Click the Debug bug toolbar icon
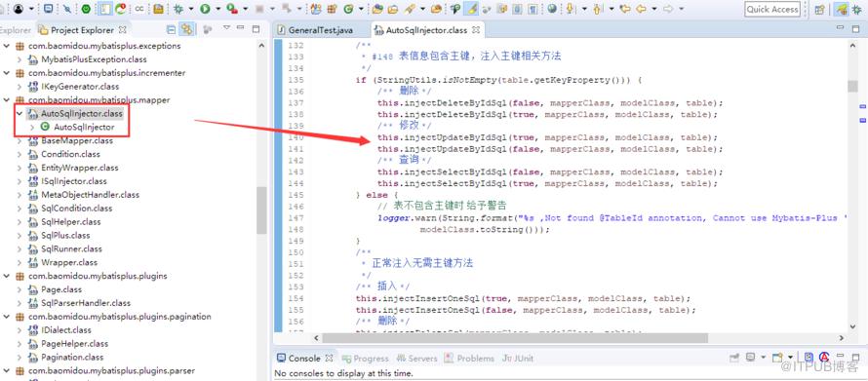 pos(178,9)
